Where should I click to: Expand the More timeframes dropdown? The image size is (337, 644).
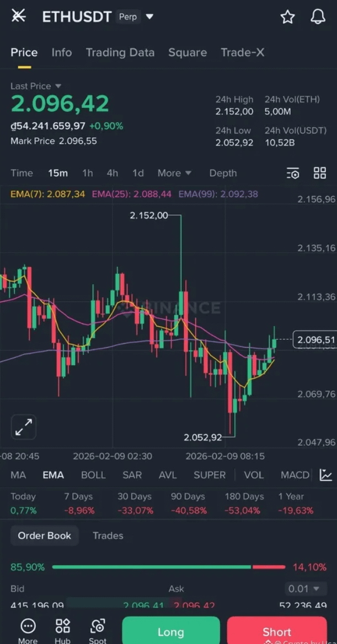[x=174, y=173]
